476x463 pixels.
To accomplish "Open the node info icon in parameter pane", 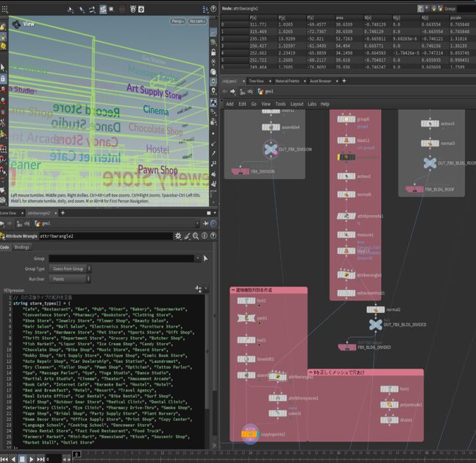I will pyautogui.click(x=205, y=236).
